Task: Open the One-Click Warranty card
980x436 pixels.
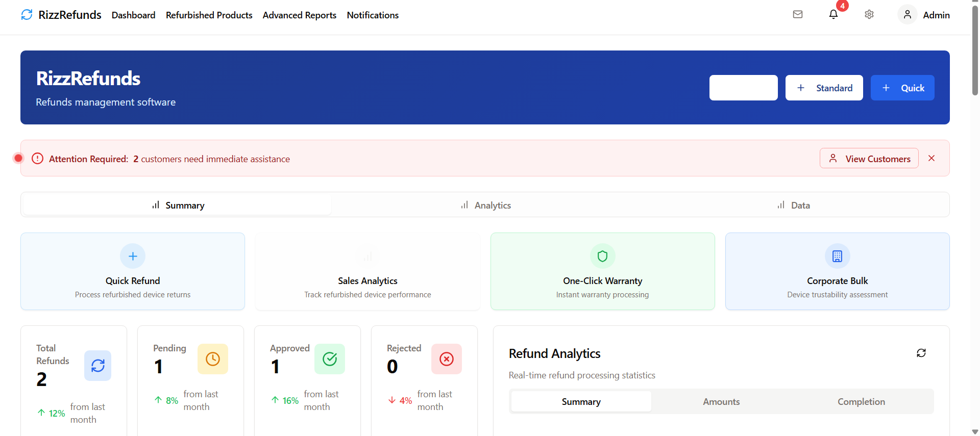Action: click(603, 271)
